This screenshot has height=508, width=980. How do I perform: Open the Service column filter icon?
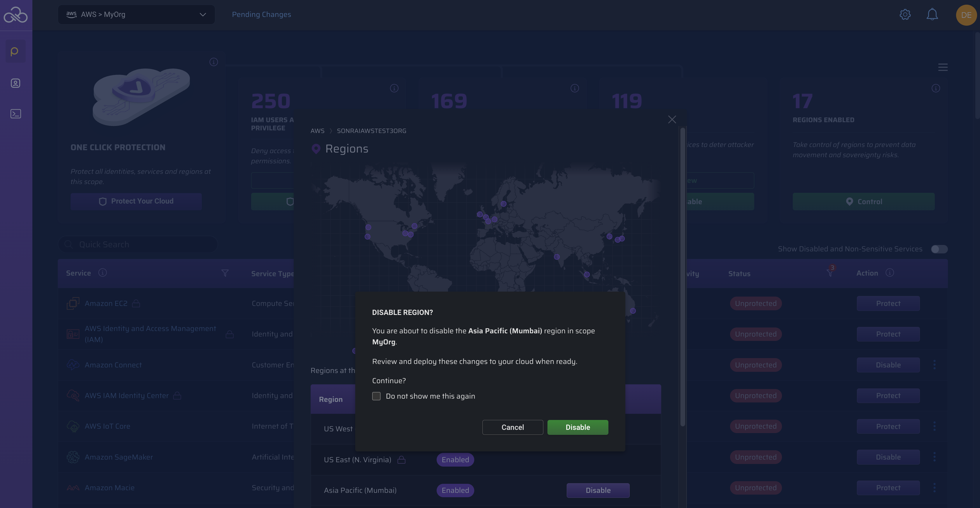225,273
